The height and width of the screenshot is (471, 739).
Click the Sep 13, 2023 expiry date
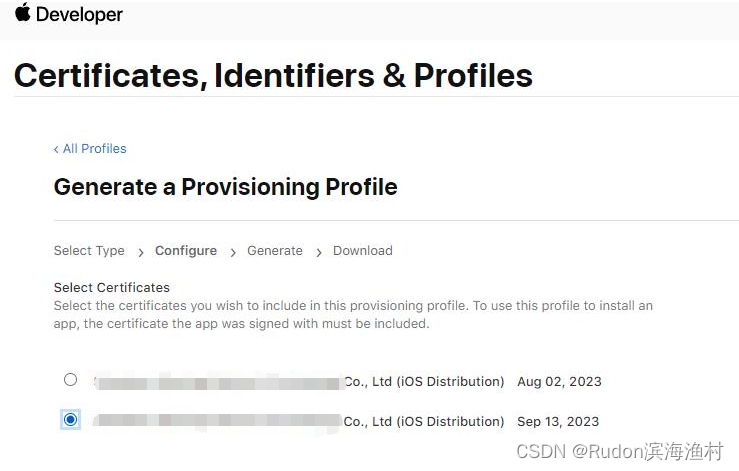(558, 421)
